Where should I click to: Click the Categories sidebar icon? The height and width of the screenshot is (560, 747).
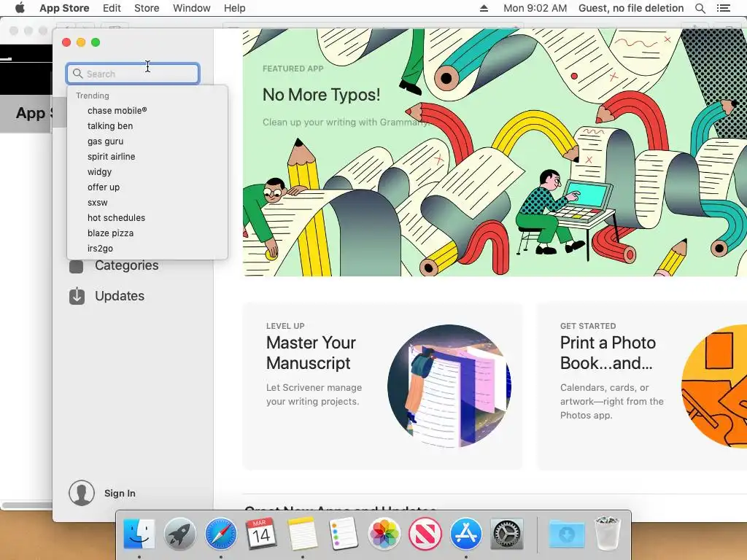[x=76, y=266]
